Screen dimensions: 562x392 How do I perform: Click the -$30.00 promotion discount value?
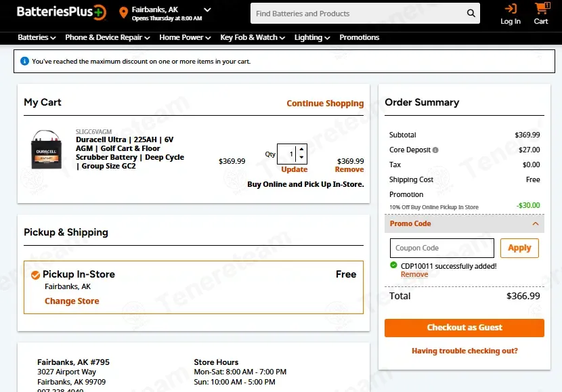[528, 205]
